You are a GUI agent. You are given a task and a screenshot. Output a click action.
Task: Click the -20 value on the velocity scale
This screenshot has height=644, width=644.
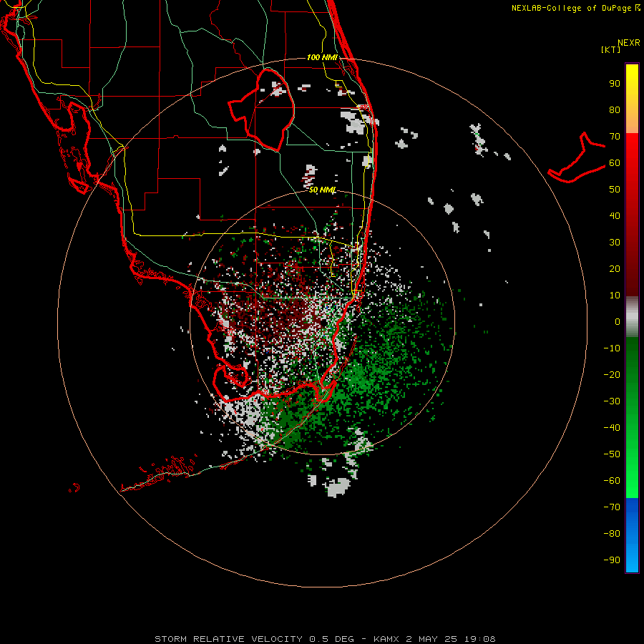612,375
